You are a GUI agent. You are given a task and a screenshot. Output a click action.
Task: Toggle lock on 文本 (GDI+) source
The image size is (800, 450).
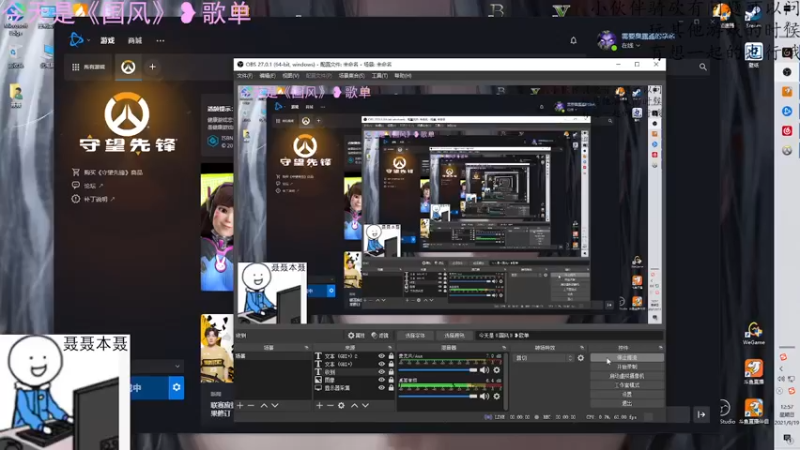coord(391,364)
